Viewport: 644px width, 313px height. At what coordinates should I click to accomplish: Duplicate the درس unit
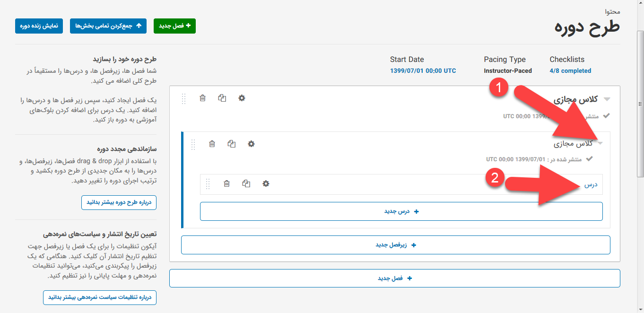[246, 183]
